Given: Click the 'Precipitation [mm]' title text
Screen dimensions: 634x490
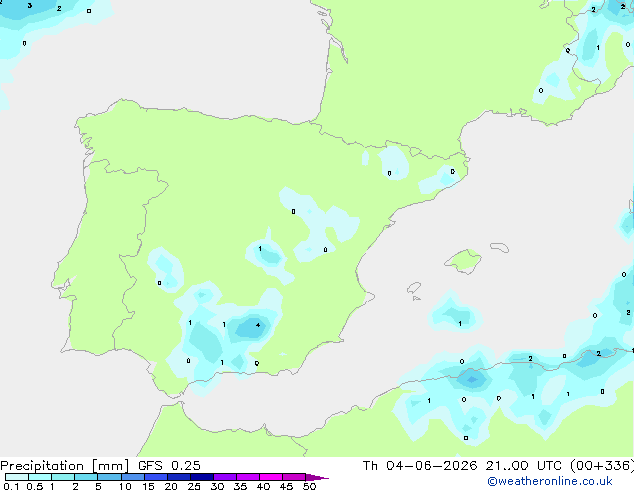Looking at the screenshot, I should coord(65,466).
